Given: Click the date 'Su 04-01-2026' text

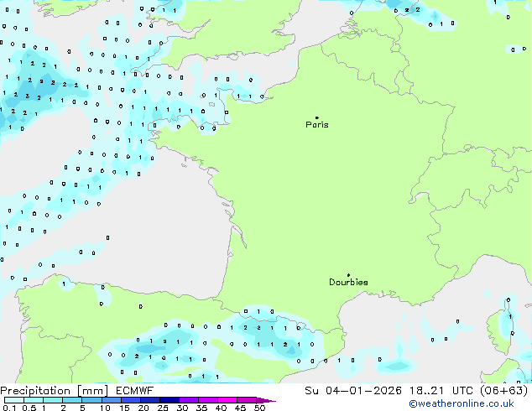Looking at the screenshot, I should (353, 391).
